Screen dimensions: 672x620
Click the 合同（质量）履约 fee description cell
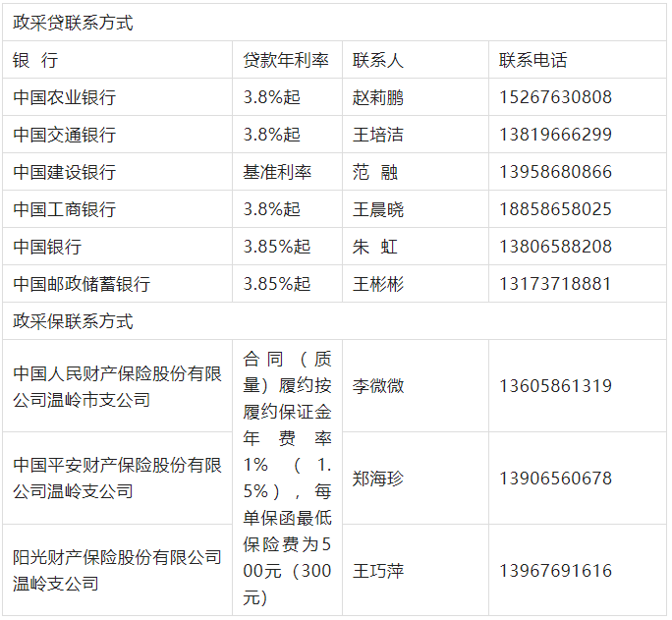(x=287, y=479)
